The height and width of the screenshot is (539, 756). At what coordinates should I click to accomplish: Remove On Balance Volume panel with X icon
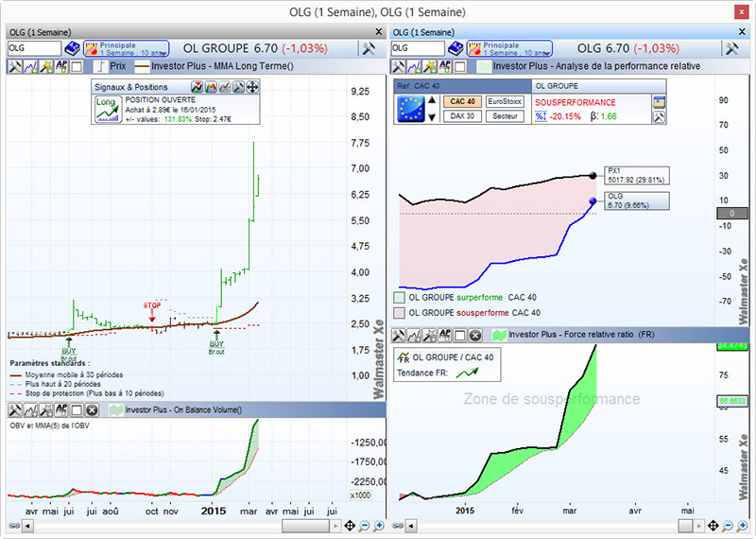point(92,410)
